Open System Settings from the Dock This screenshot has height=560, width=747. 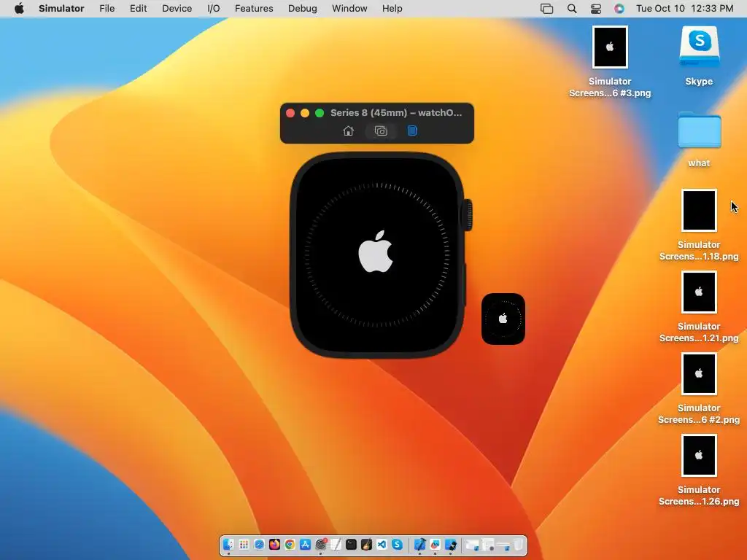click(321, 544)
